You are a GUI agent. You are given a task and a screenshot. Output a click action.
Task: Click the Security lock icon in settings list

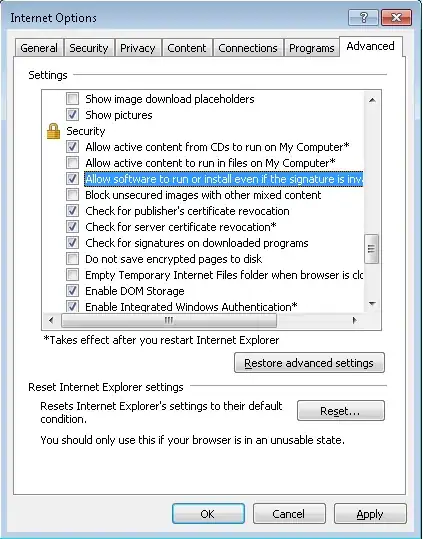tap(53, 131)
